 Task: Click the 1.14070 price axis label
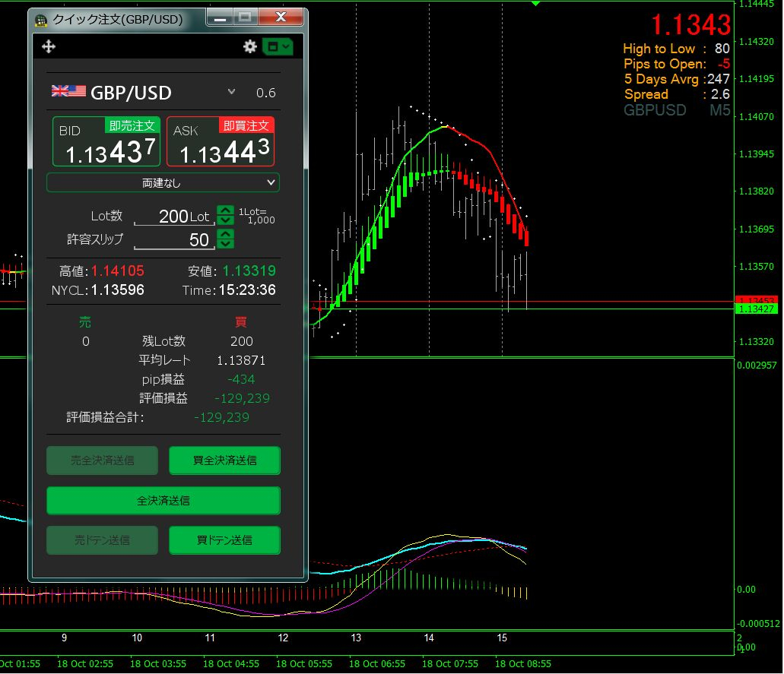[756, 116]
